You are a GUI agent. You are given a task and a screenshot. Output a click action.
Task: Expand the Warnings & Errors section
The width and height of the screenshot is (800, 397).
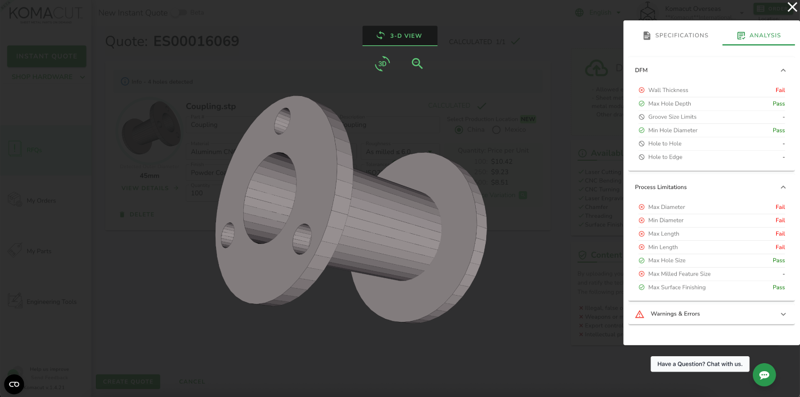pos(783,314)
